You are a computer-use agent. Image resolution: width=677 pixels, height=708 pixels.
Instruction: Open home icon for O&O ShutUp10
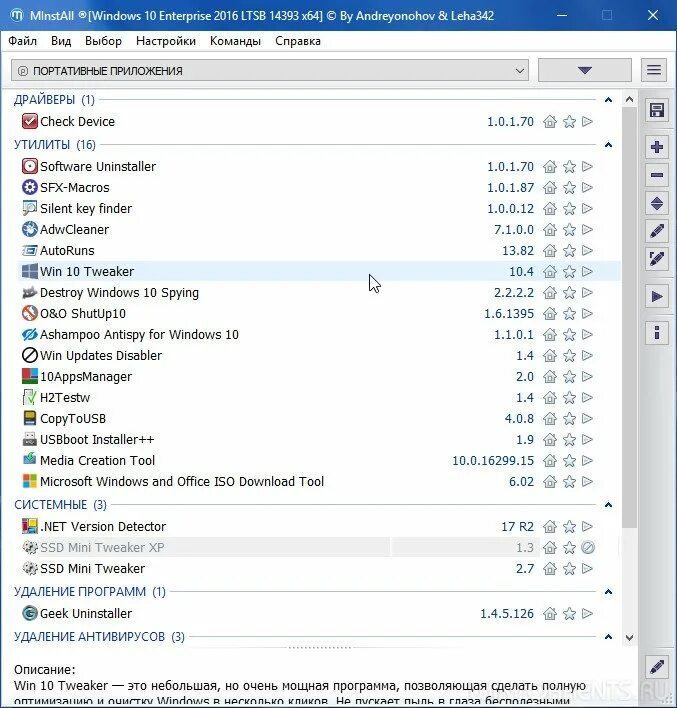click(x=550, y=313)
